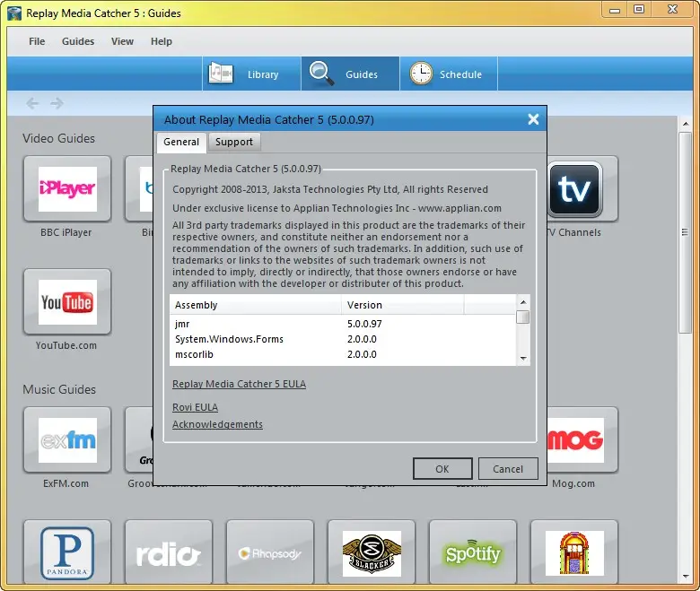This screenshot has height=591, width=700.
Task: Open the Acknowledgements link
Action: 217,424
